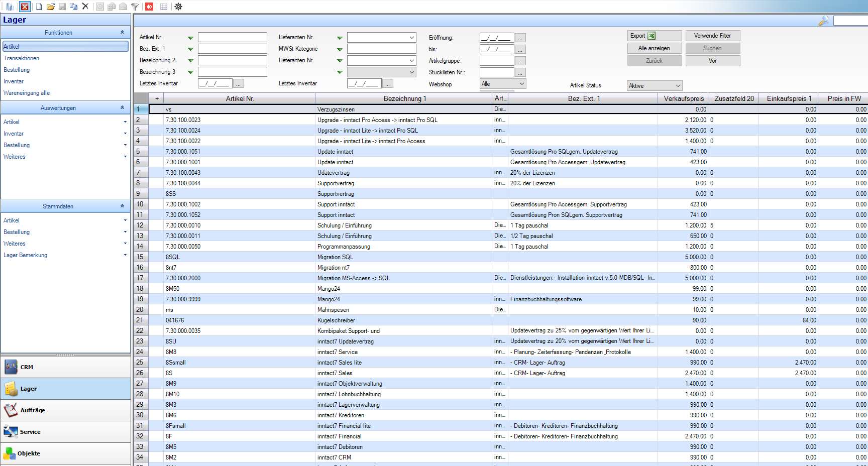Sort by the Bezeichnung 1 column header
Screen dimensions: 868x466
coord(404,98)
